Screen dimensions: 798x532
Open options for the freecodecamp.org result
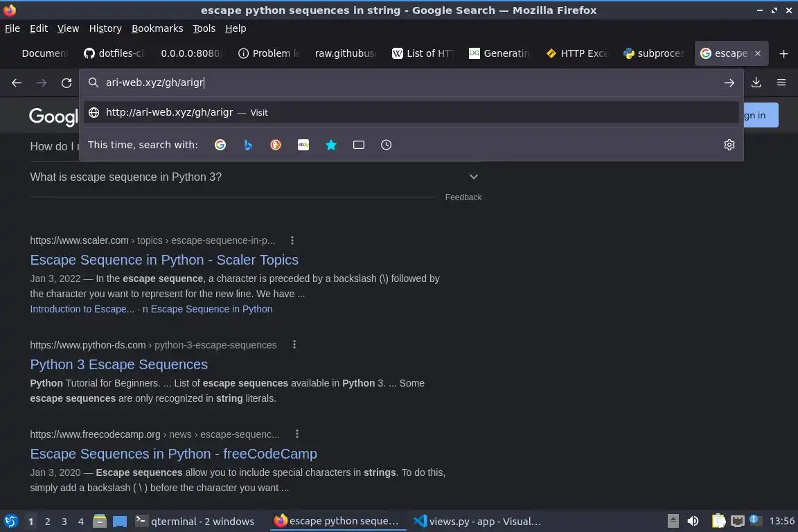pos(297,434)
